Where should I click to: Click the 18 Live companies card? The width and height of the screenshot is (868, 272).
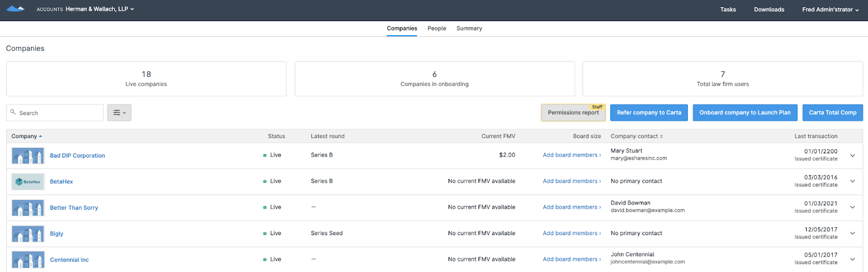[x=146, y=79]
